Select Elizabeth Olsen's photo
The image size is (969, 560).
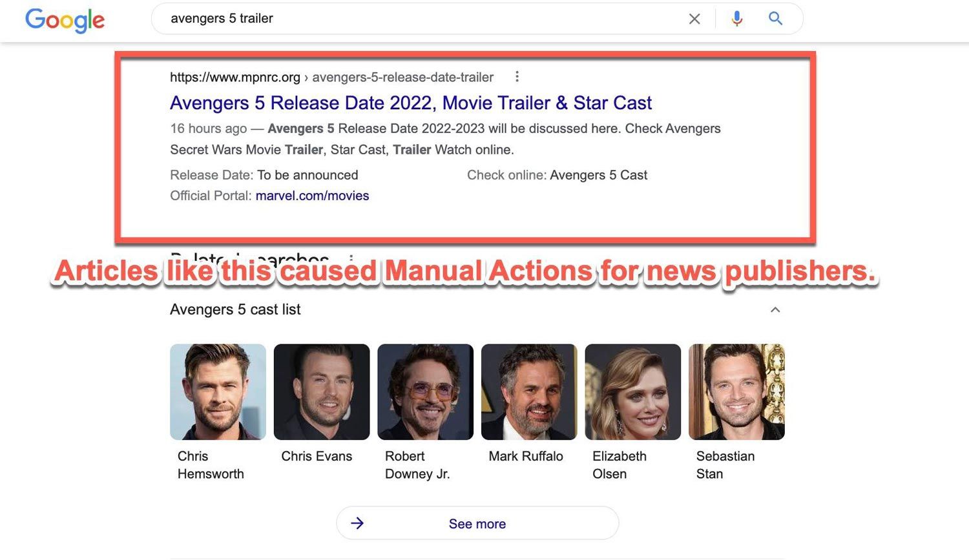pos(633,392)
